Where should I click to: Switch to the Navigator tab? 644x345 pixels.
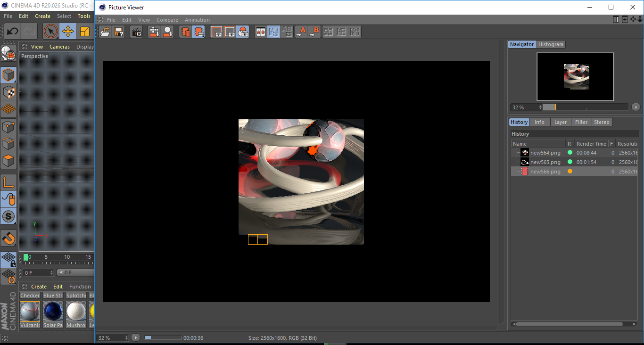[x=522, y=44]
